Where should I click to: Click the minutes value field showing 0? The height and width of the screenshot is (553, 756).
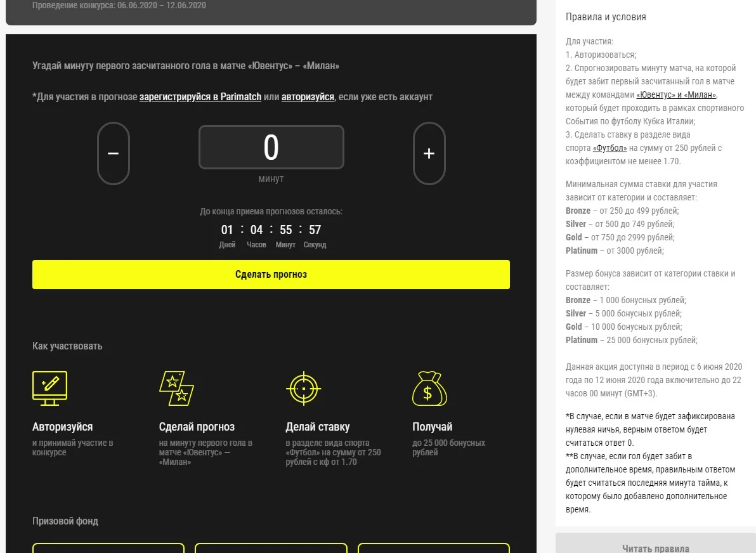click(x=271, y=147)
